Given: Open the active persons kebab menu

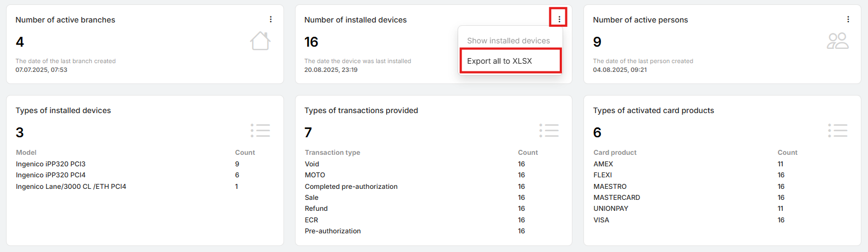Looking at the screenshot, I should coord(848,19).
